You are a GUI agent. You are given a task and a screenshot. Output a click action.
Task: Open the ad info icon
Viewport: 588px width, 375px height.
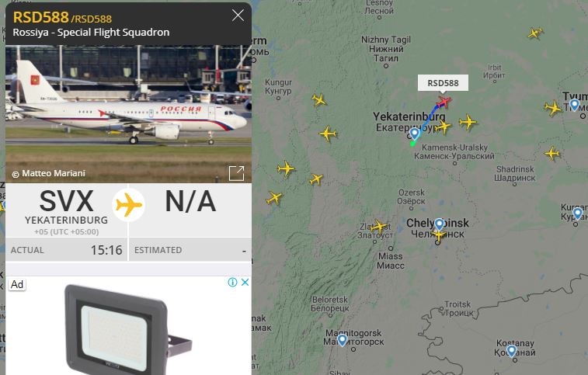coord(232,282)
